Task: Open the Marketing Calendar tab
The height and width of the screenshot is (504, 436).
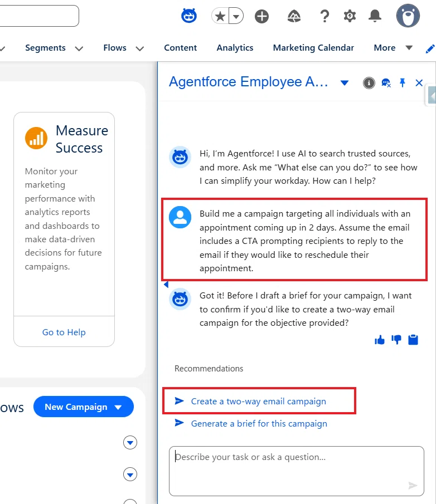Action: [x=313, y=47]
